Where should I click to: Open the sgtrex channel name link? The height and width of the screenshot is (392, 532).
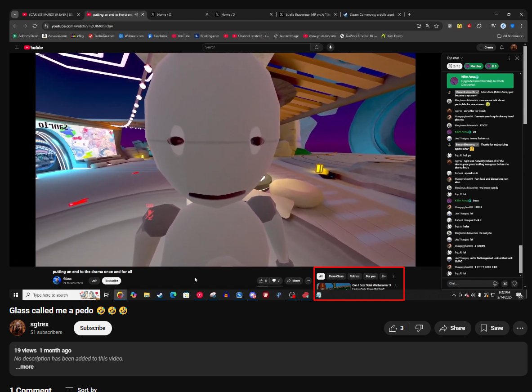[x=40, y=324]
